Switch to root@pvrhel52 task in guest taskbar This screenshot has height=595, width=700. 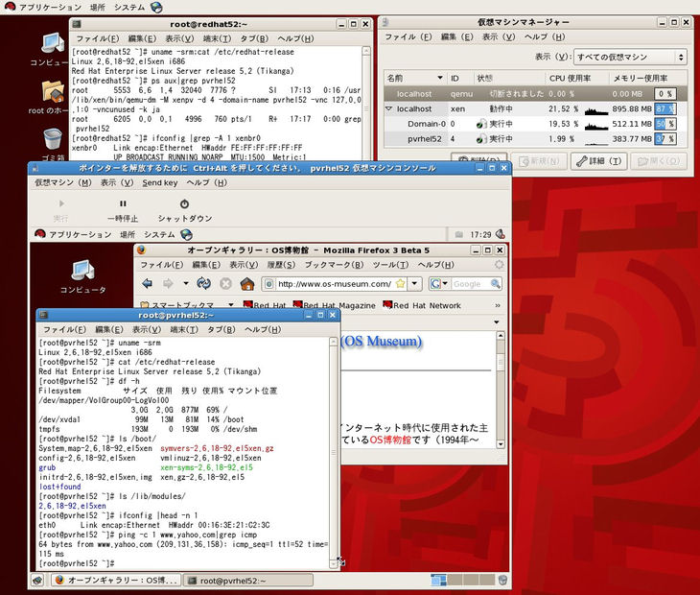(x=247, y=581)
